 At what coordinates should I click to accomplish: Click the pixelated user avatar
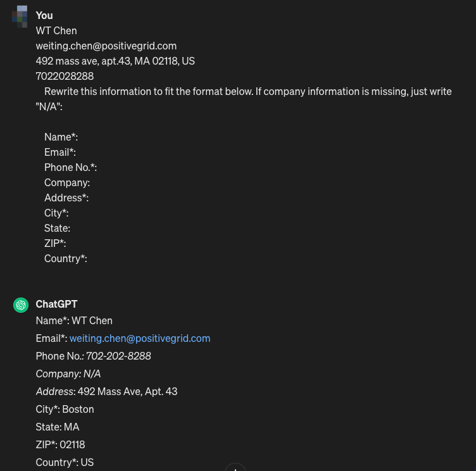point(20,16)
